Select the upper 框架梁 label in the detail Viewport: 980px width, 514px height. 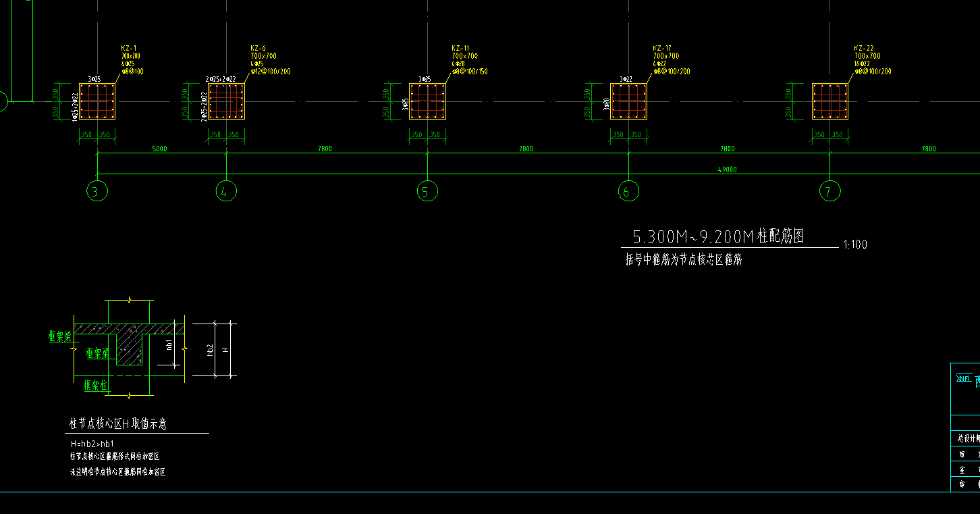[60, 336]
